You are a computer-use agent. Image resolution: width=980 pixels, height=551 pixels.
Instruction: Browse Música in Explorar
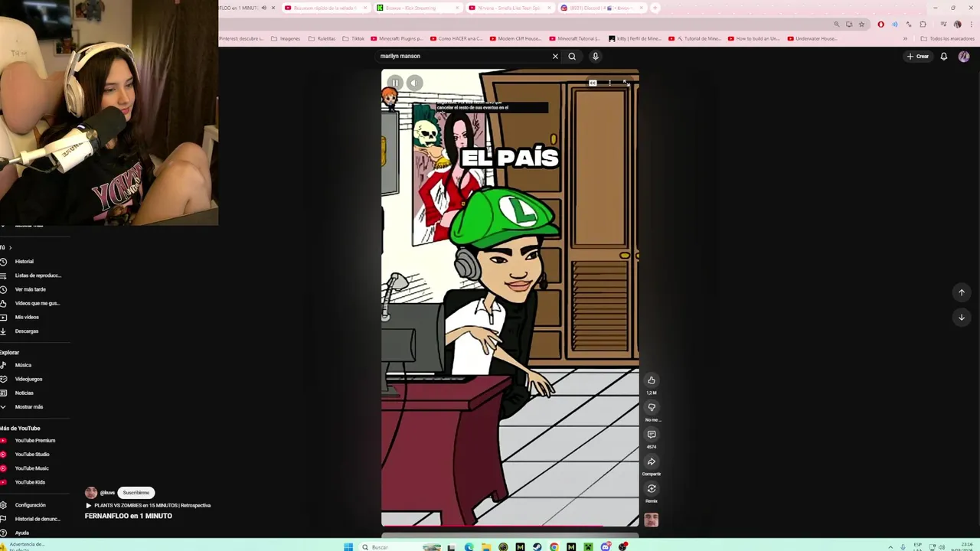point(21,365)
